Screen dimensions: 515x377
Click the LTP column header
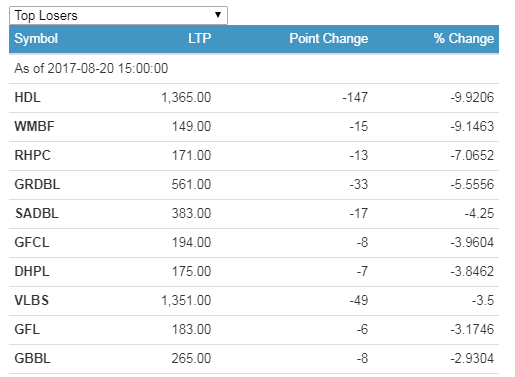199,39
